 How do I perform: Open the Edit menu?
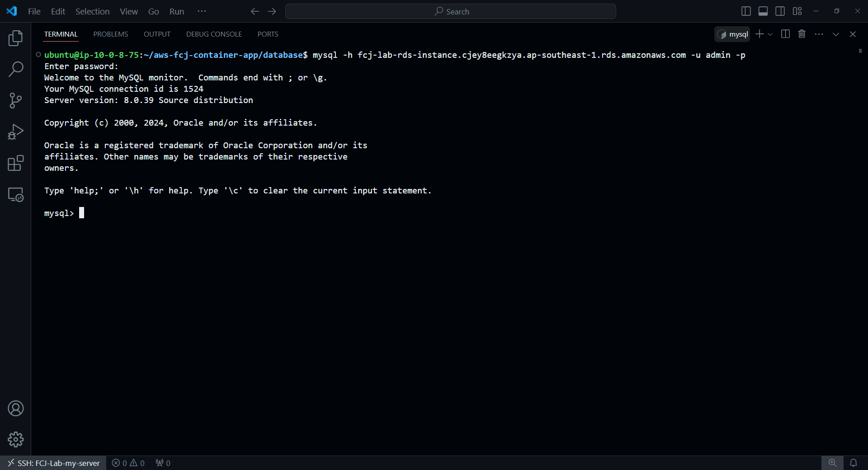point(58,11)
